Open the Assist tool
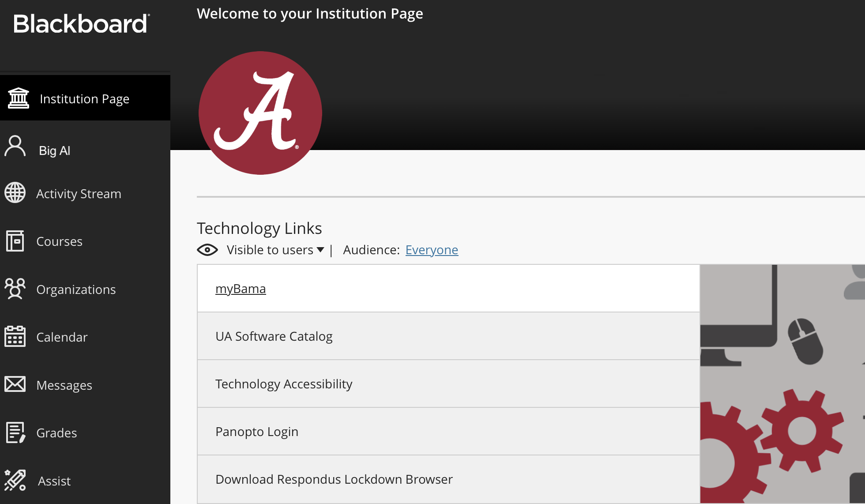This screenshot has width=865, height=504. coord(53,481)
